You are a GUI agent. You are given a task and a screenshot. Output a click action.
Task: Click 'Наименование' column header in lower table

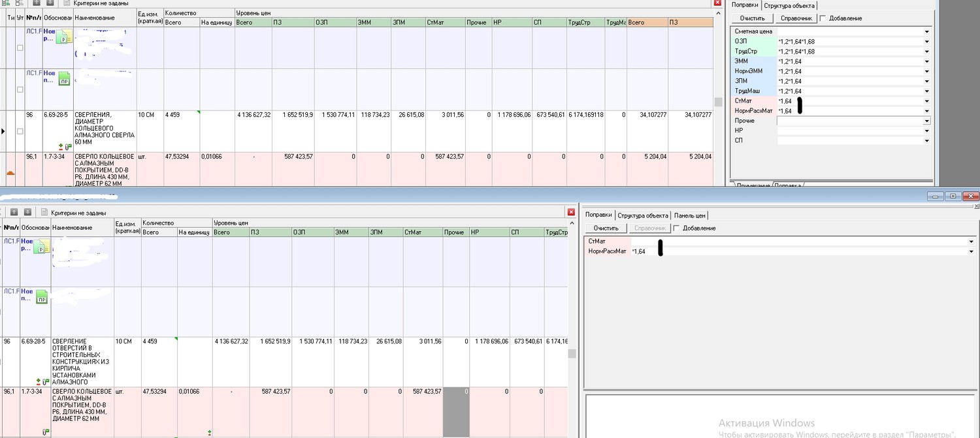pyautogui.click(x=82, y=227)
